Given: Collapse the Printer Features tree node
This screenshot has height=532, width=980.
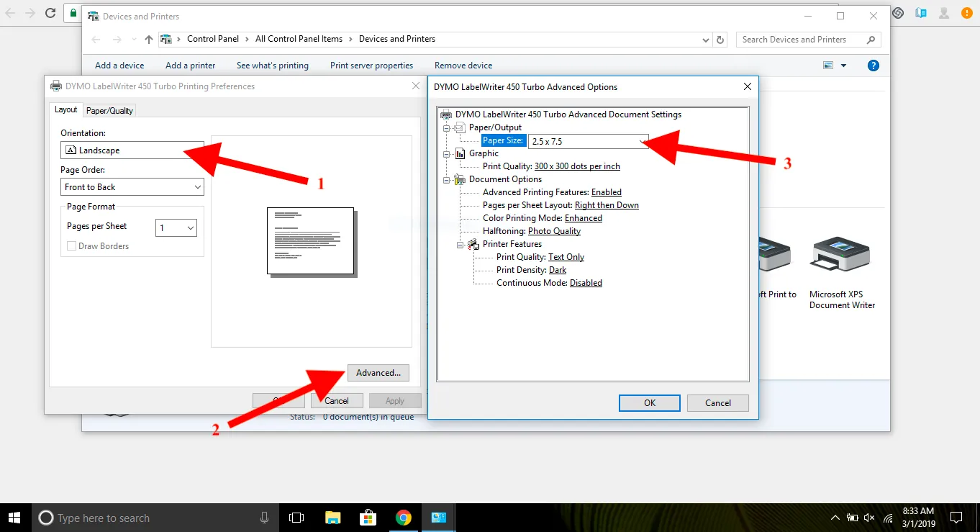Looking at the screenshot, I should [460, 244].
